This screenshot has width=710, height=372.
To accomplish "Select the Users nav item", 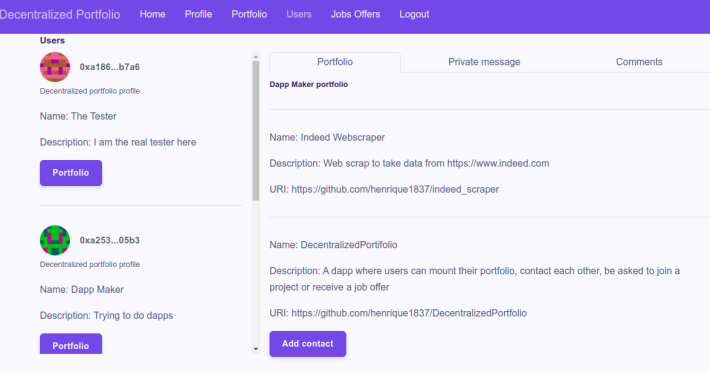I will coord(299,14).
